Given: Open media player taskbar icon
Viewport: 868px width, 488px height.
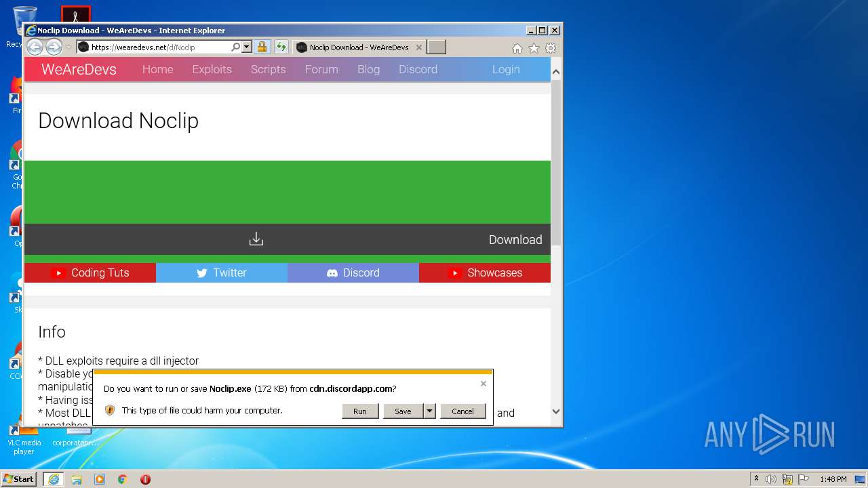Looking at the screenshot, I should click(100, 479).
